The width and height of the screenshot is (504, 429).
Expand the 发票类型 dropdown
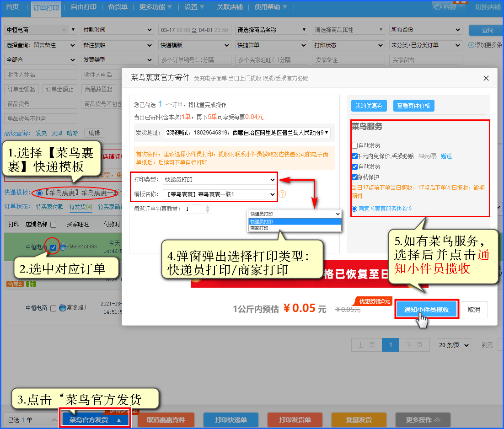117,60
